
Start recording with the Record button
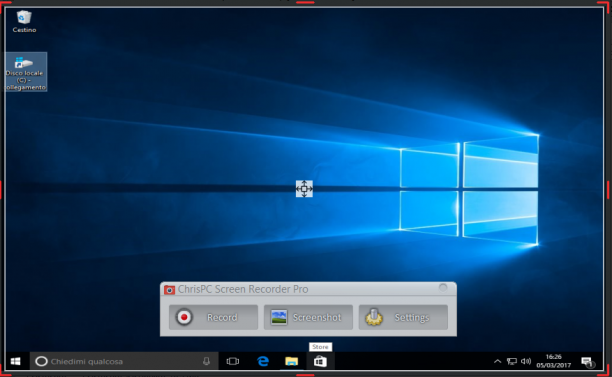click(x=213, y=317)
